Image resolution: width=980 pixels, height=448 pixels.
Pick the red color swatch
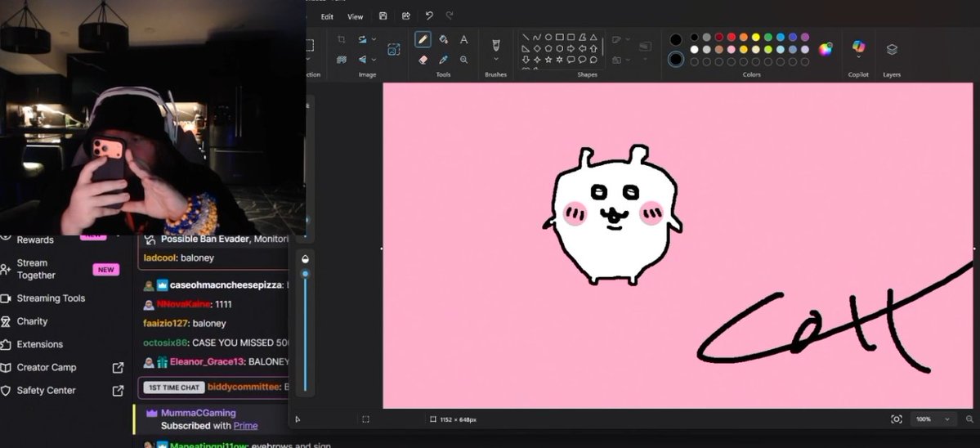[x=732, y=38]
